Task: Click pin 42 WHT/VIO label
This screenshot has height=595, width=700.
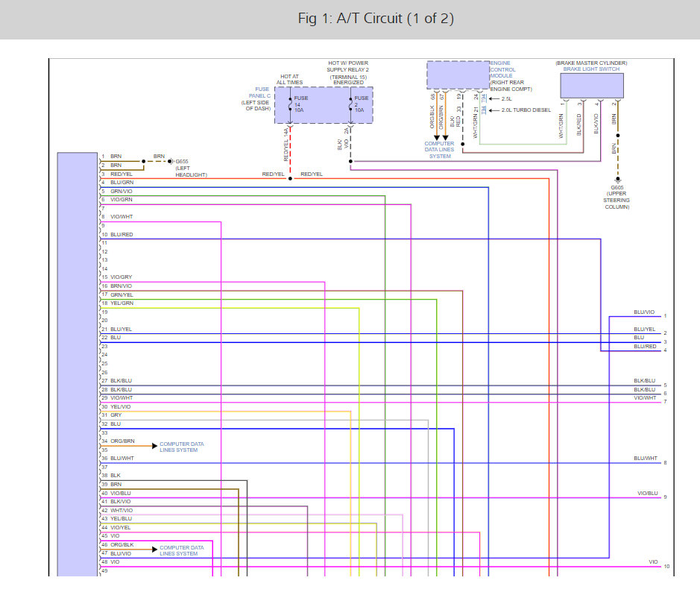Action: pos(122,510)
